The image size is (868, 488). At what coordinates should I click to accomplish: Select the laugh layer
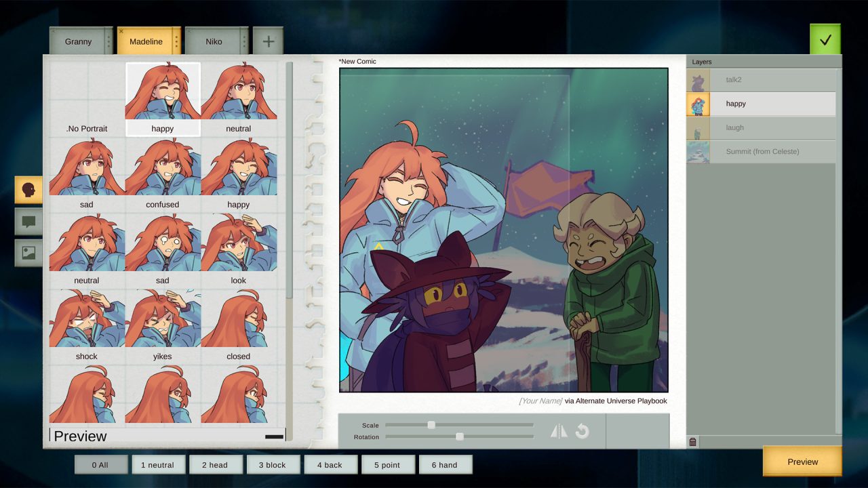pyautogui.click(x=761, y=127)
